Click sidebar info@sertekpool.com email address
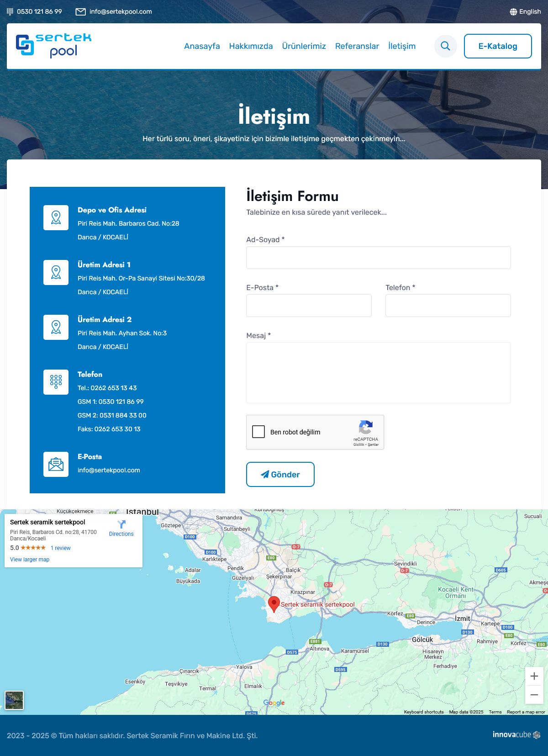 tap(109, 470)
